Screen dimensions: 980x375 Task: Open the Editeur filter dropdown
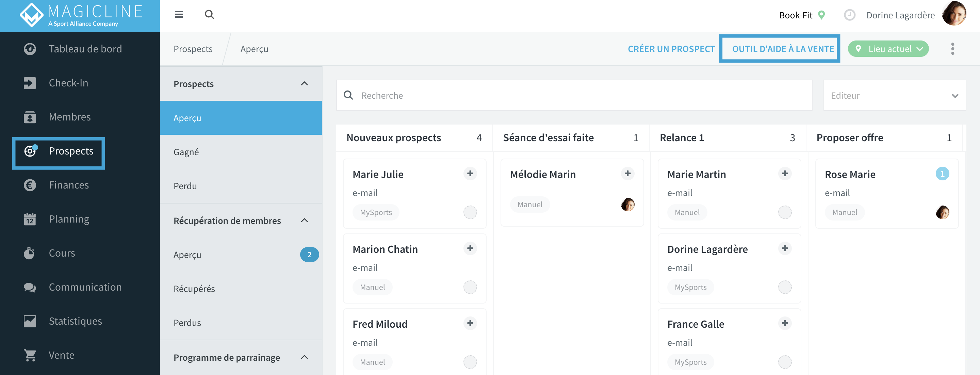894,96
